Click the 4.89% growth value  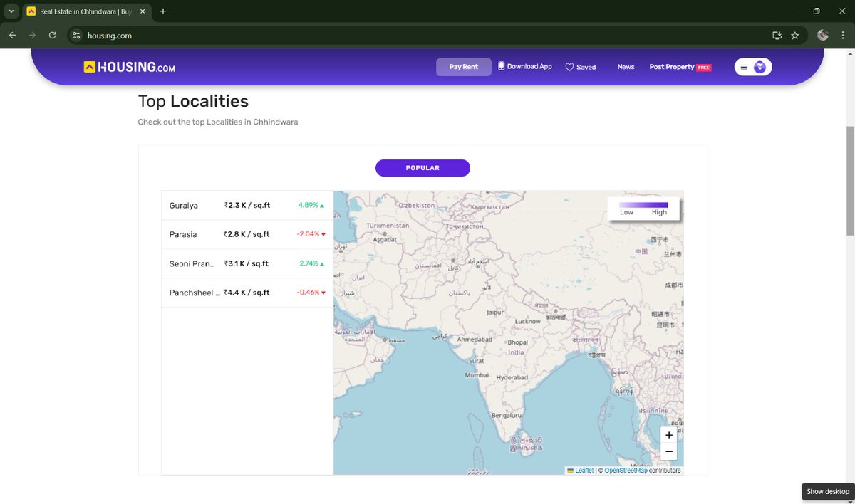tap(308, 205)
